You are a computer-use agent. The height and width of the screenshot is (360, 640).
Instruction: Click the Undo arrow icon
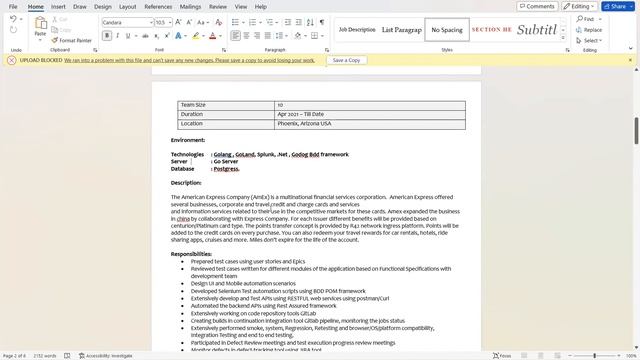click(x=13, y=19)
